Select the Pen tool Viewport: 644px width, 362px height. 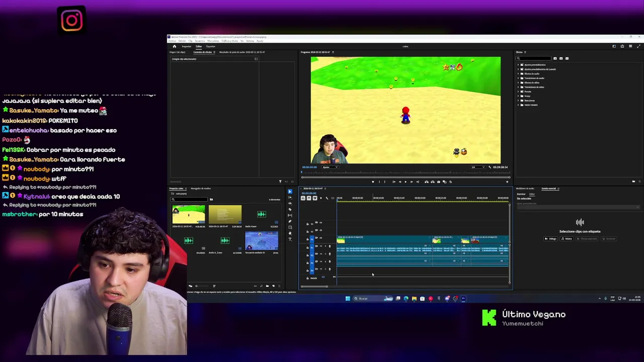(290, 221)
